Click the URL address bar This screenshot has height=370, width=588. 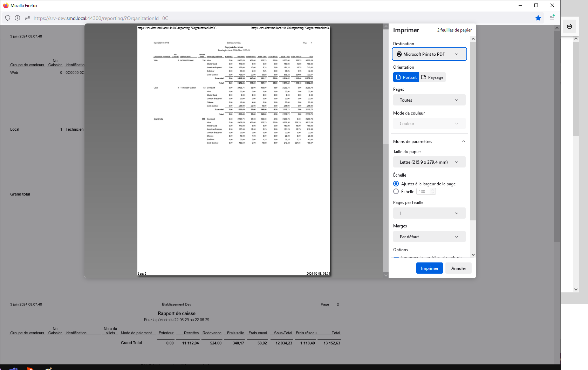click(245, 18)
